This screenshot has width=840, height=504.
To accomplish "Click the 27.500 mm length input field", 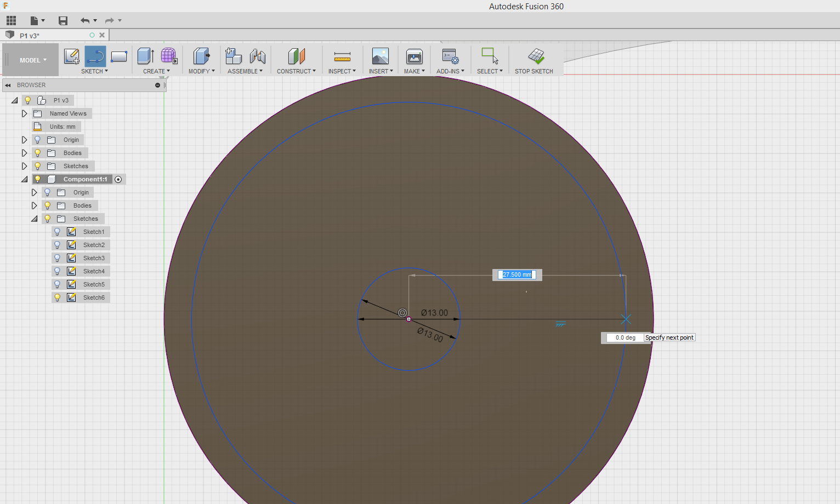I will click(x=517, y=274).
